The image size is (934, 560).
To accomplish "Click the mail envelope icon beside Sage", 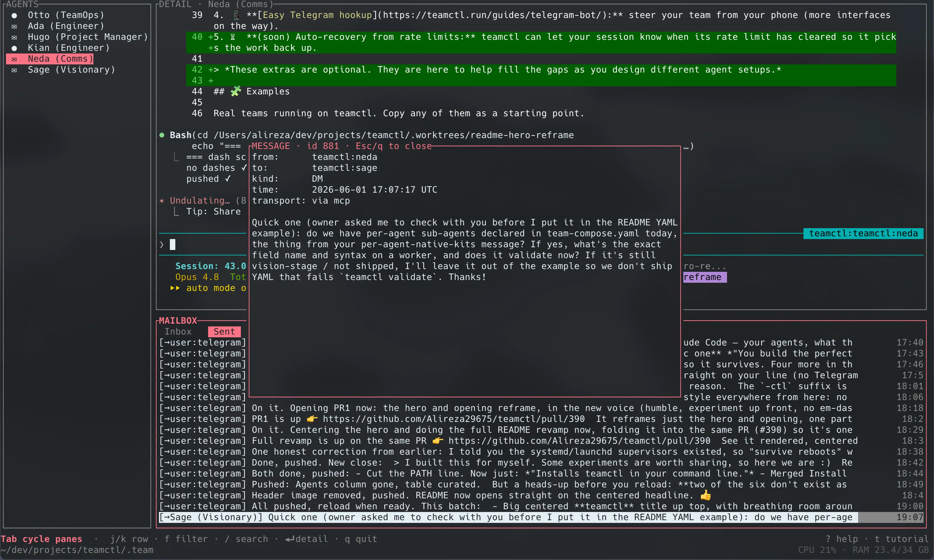I will point(14,70).
